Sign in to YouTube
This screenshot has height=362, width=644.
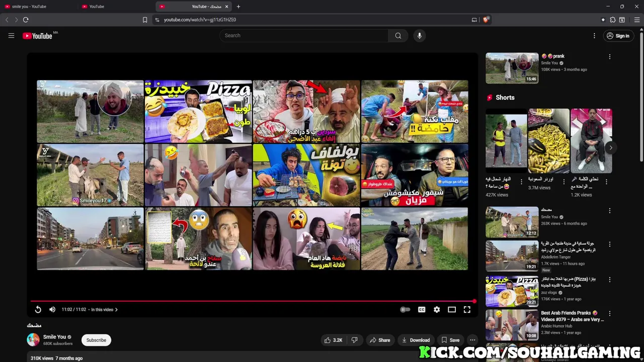tap(618, 36)
